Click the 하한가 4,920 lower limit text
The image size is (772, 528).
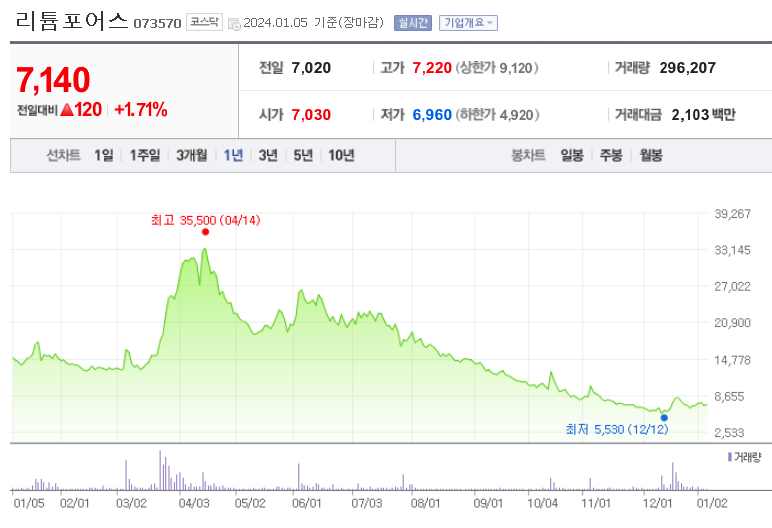[497, 115]
